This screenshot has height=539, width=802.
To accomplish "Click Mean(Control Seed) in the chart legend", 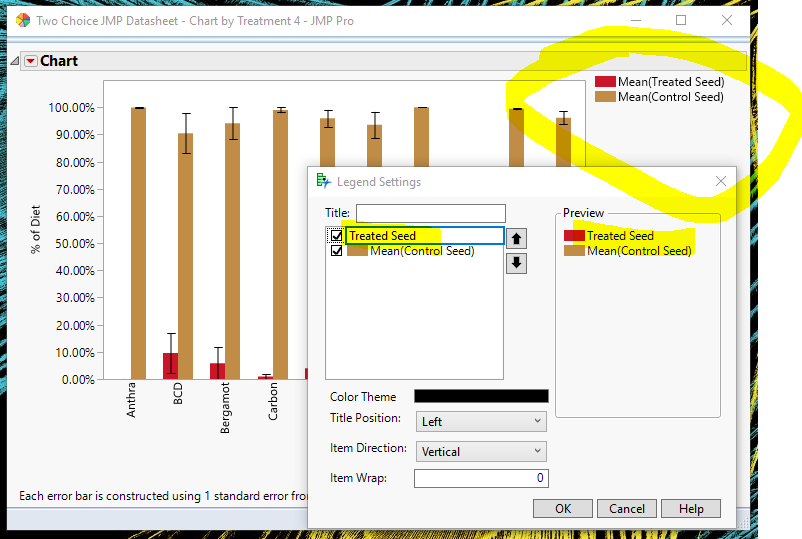I will [671, 97].
